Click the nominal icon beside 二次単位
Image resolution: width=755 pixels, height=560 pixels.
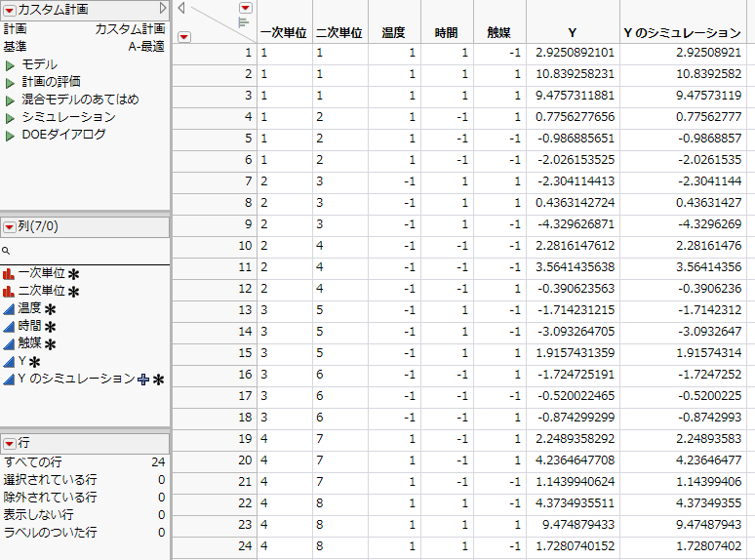(8, 292)
